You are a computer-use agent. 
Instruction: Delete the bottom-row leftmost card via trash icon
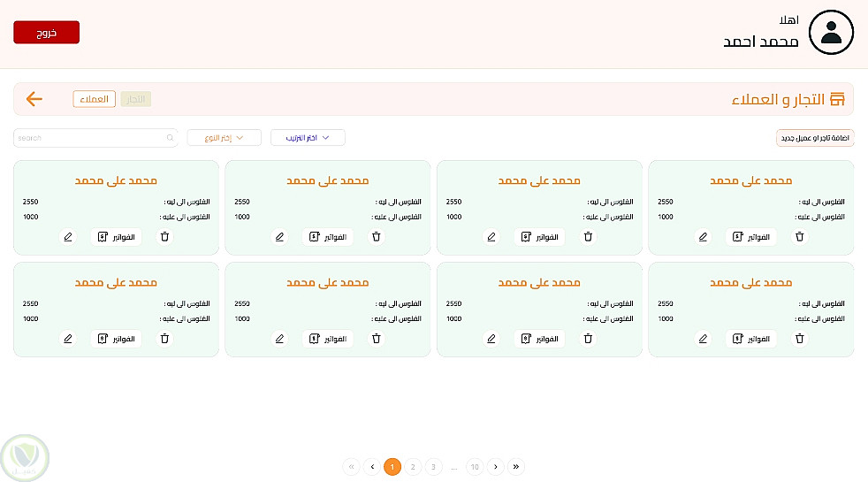[x=165, y=339]
